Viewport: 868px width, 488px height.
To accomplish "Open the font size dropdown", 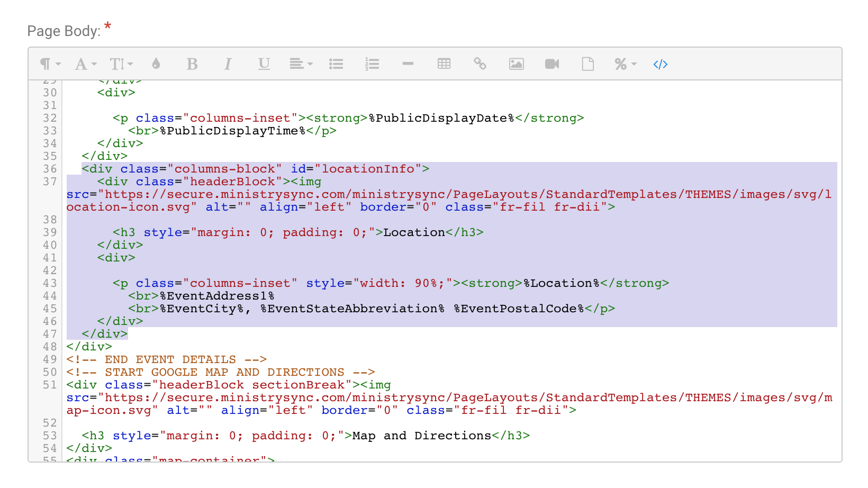I will tap(121, 64).
